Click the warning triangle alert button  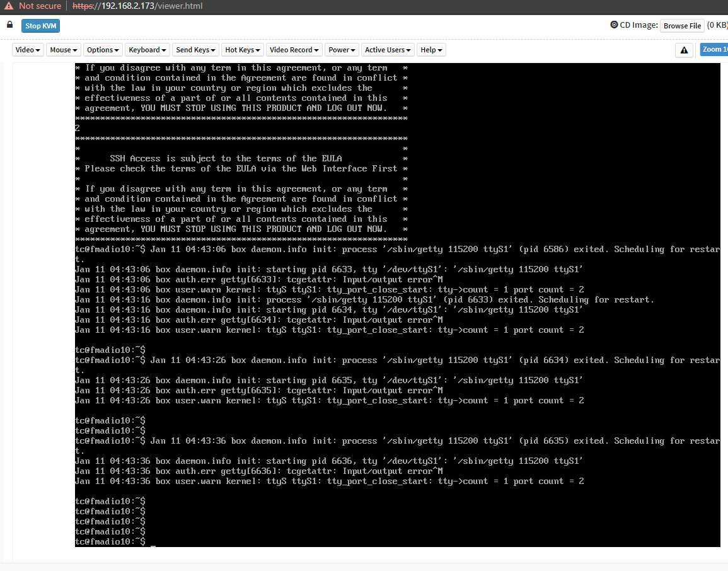[684, 50]
